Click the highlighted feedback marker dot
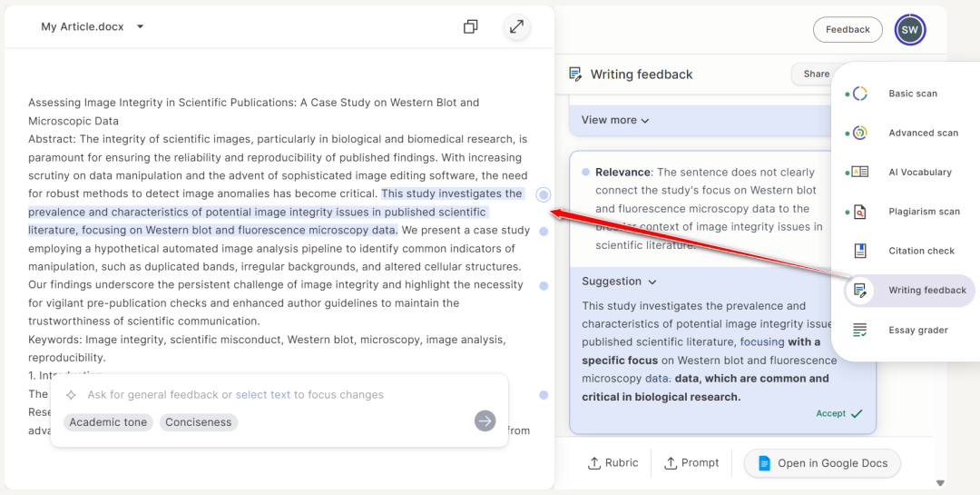 (543, 194)
